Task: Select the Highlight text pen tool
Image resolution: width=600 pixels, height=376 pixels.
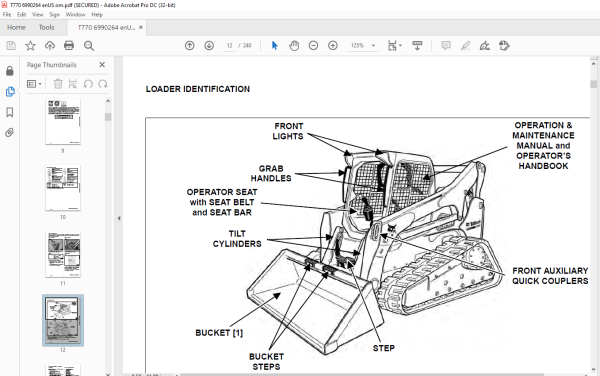Action: [465, 46]
